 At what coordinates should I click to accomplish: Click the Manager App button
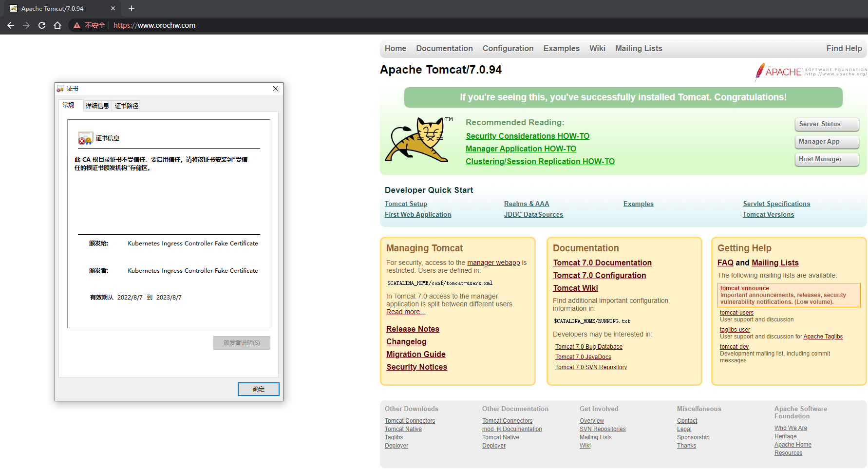click(827, 142)
